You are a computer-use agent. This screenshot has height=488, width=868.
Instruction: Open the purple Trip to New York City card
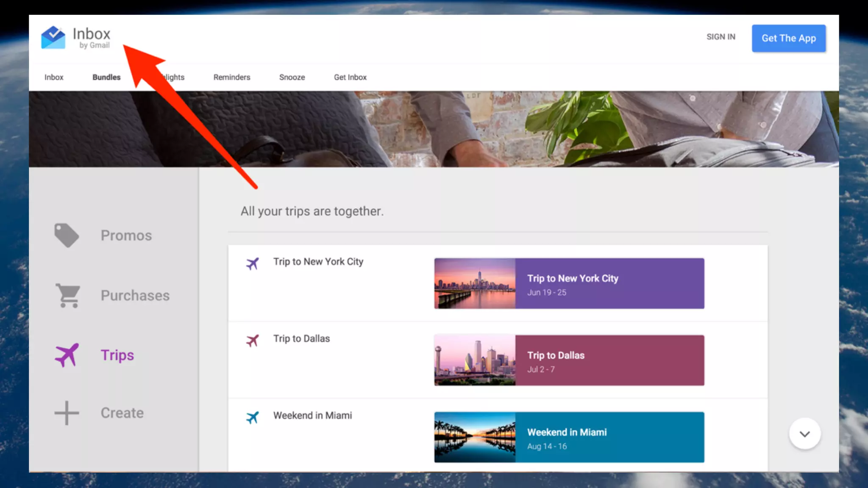point(569,283)
